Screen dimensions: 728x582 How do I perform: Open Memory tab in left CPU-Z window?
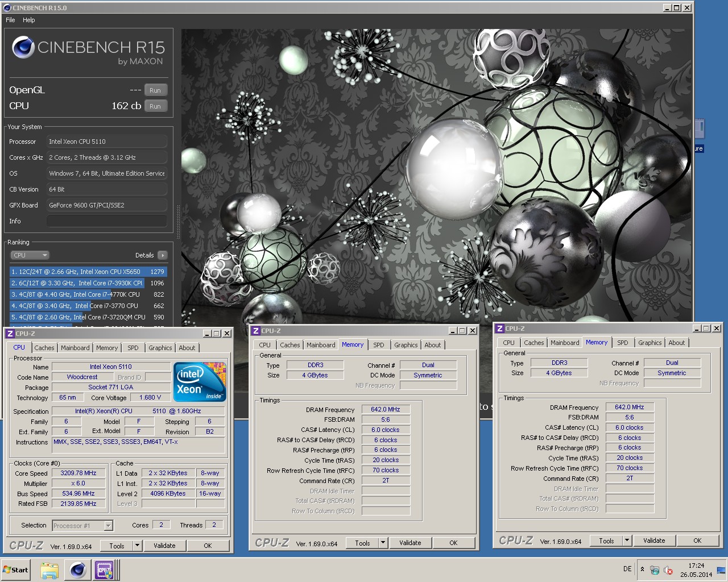[107, 348]
